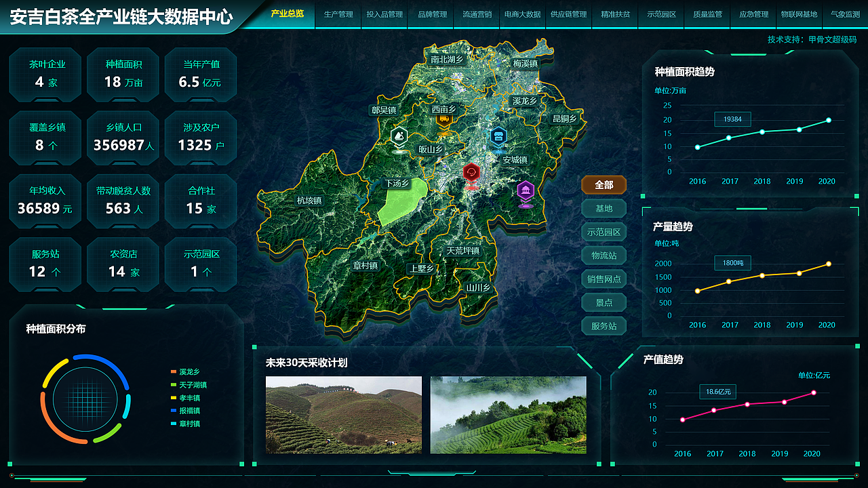This screenshot has width=868, height=488.
Task: Click the orange marker near 西亩乡
Action: [444, 122]
